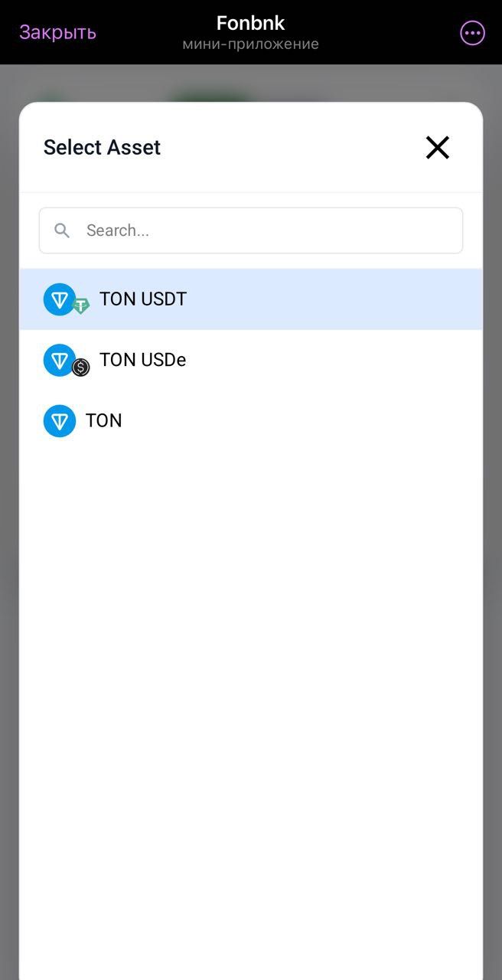The width and height of the screenshot is (502, 980).
Task: Tap the plain TON diamond icon
Action: click(60, 420)
